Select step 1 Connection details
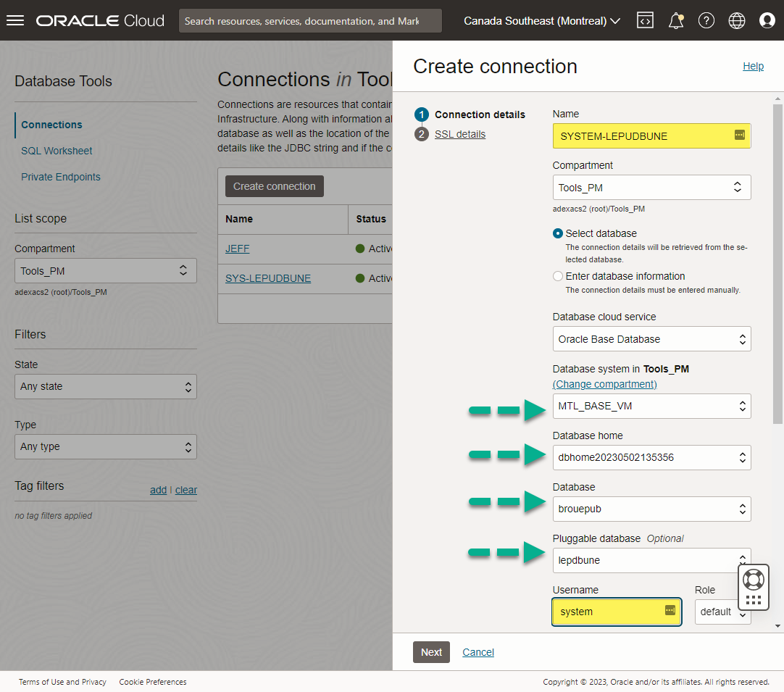 [x=470, y=114]
